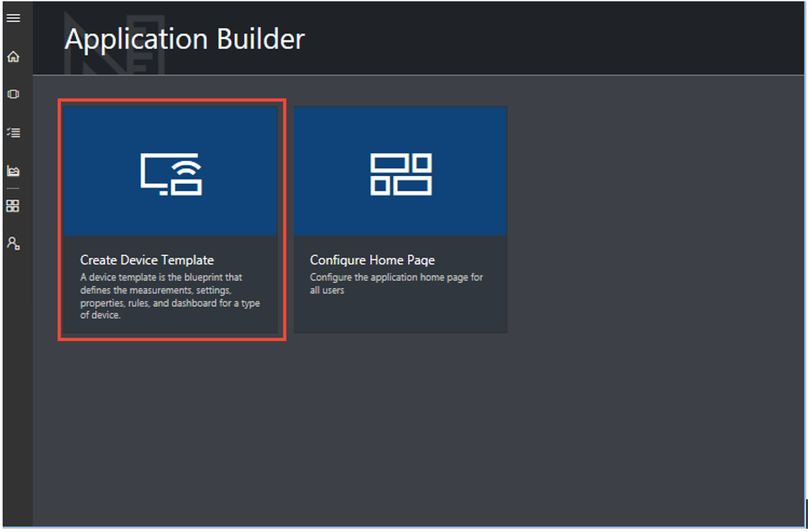Click the device template blueprint description text
Image resolution: width=809 pixels, height=532 pixels.
[x=170, y=296]
